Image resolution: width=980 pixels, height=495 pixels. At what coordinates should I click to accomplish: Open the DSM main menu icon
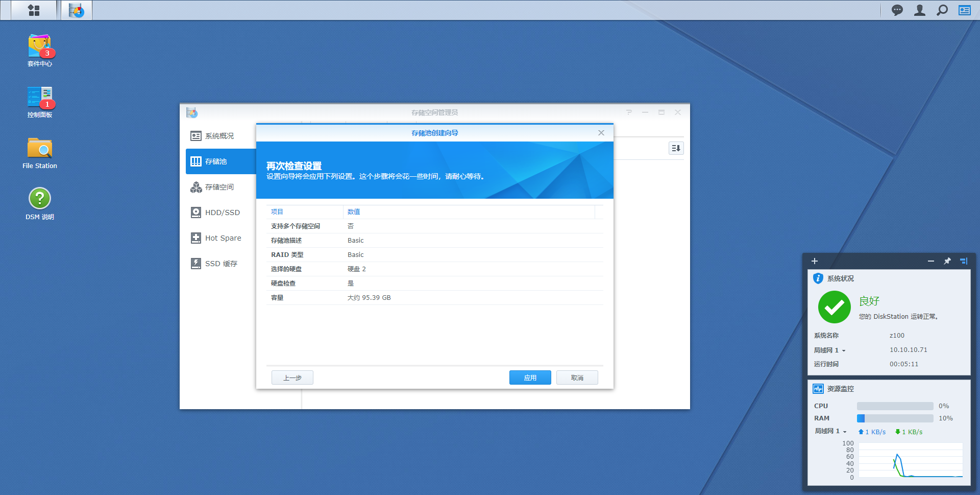pyautogui.click(x=34, y=10)
